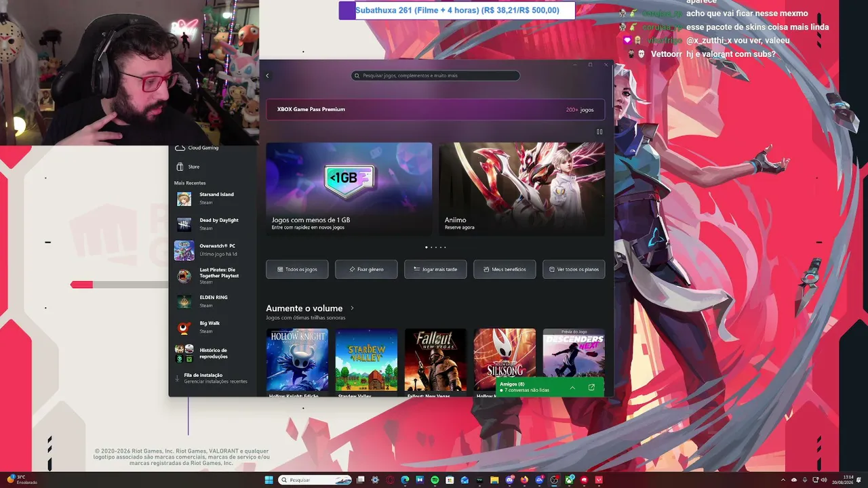The image size is (868, 488).
Task: Open the OneDrive cloud tray icon
Action: [x=794, y=480]
